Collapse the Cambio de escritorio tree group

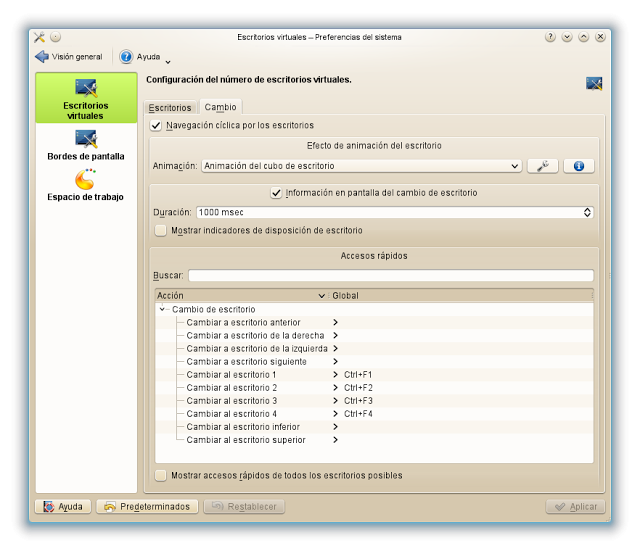point(163,310)
